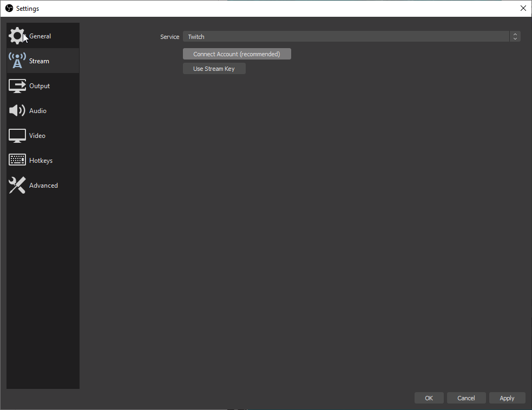
Task: Apply the current settings
Action: [x=507, y=398]
